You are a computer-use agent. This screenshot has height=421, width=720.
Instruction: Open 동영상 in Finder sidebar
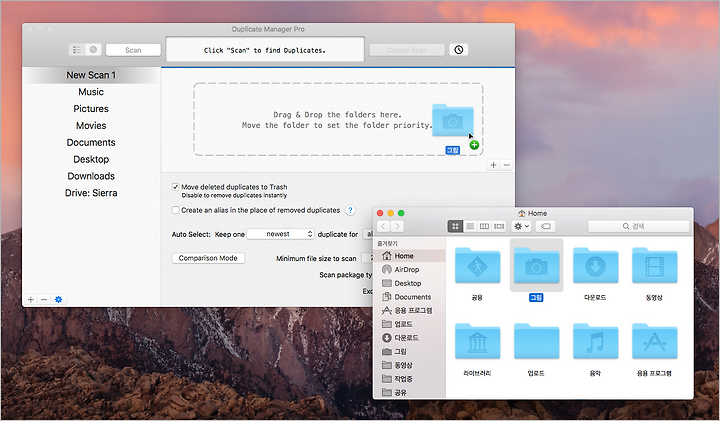[409, 365]
